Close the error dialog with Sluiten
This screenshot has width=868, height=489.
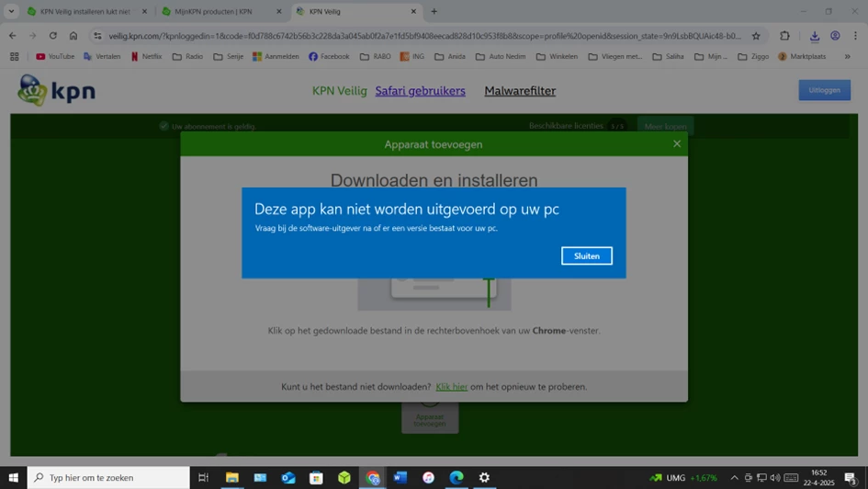(586, 256)
